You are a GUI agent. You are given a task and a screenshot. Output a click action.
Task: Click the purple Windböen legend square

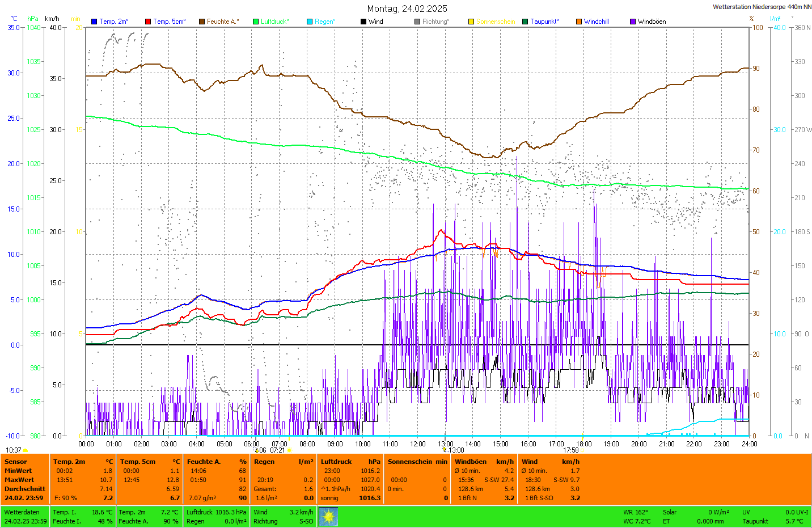click(x=633, y=22)
